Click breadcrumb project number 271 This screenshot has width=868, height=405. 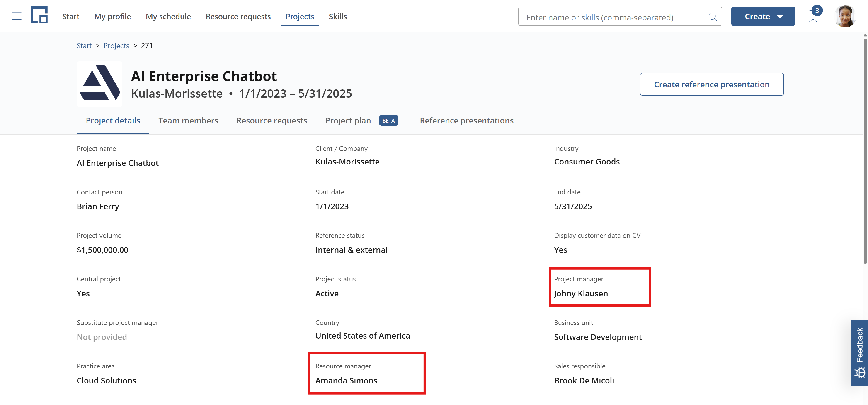147,46
